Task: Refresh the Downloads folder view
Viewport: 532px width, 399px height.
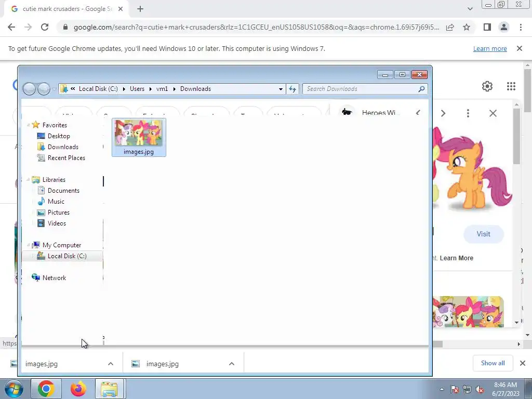Action: (x=292, y=89)
